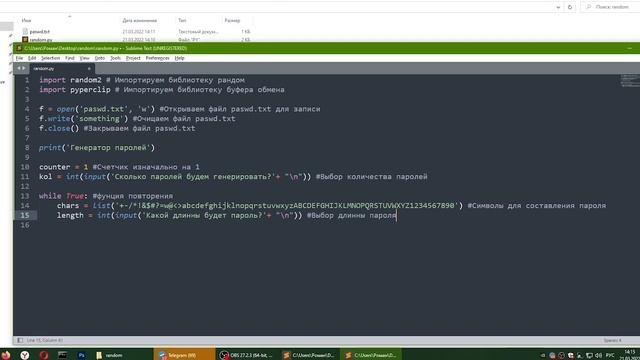Sort by the Имя column in Explorer
This screenshot has height=360, width=640.
pos(27,20)
